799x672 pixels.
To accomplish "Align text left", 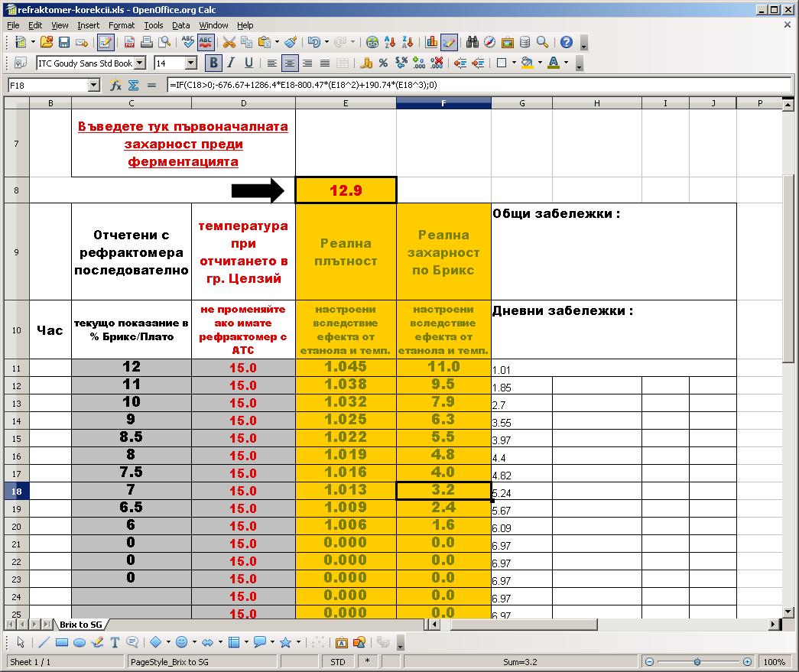I will [272, 63].
